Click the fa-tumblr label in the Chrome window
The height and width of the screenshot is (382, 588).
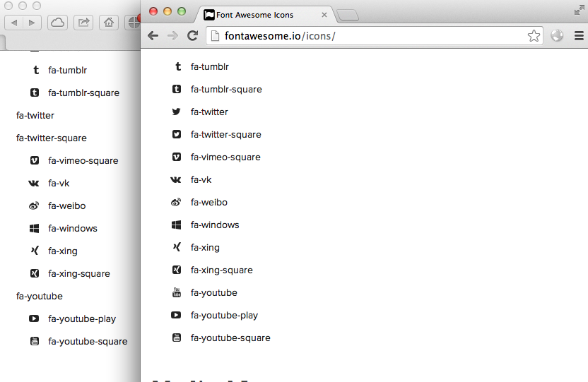click(x=210, y=66)
